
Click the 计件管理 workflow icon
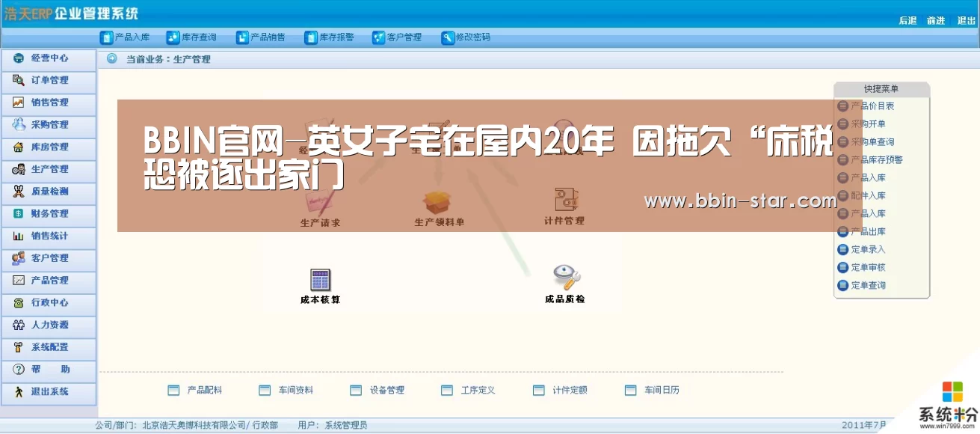564,207
